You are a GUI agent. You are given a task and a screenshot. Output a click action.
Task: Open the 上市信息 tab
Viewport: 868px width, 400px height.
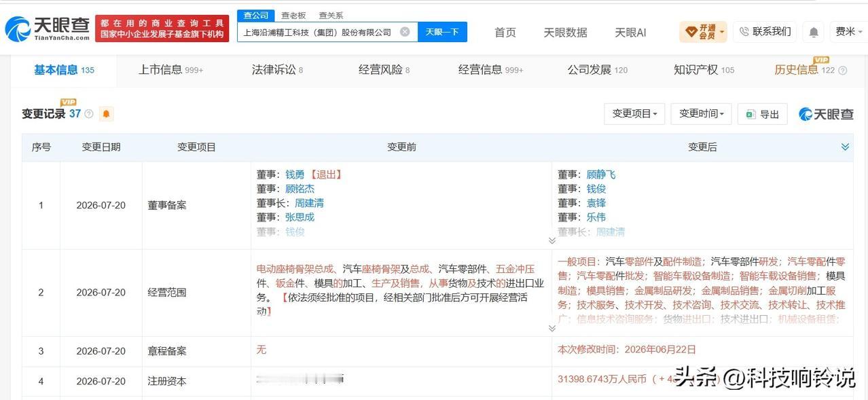(170, 70)
